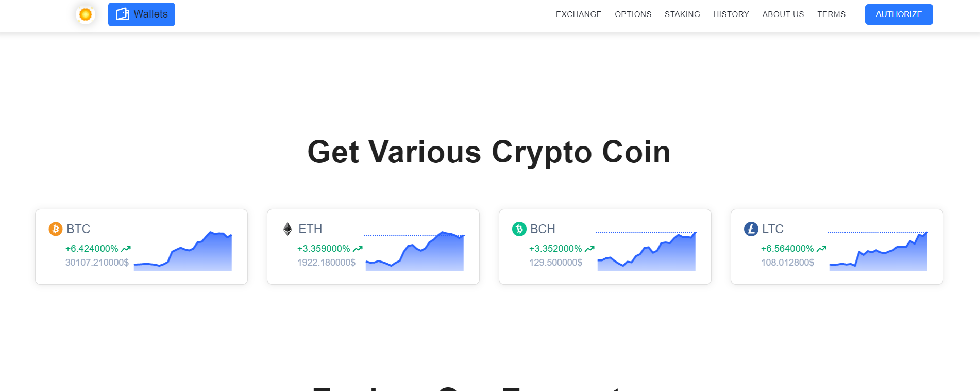Open the Wallets button
The height and width of the screenshot is (391, 980).
point(142,14)
